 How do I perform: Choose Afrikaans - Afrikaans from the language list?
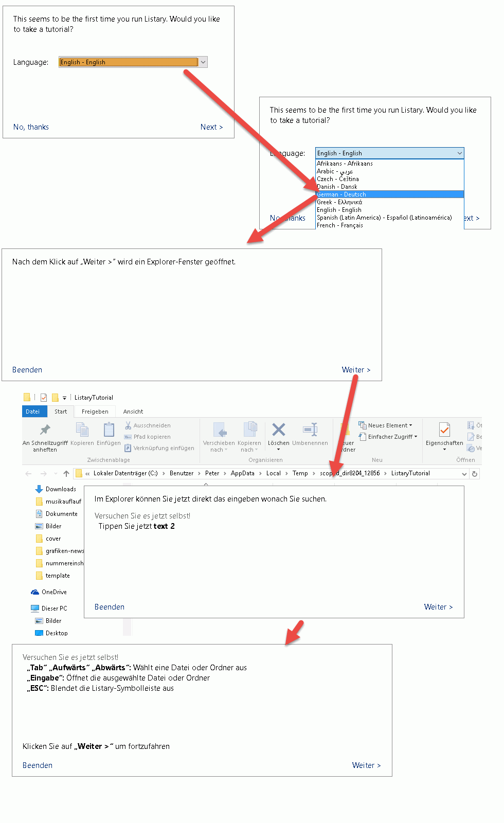pyautogui.click(x=390, y=164)
